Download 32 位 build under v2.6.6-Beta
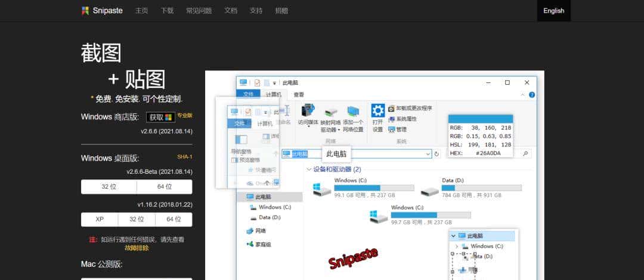Screen dimensions: 644x280 click(109, 187)
